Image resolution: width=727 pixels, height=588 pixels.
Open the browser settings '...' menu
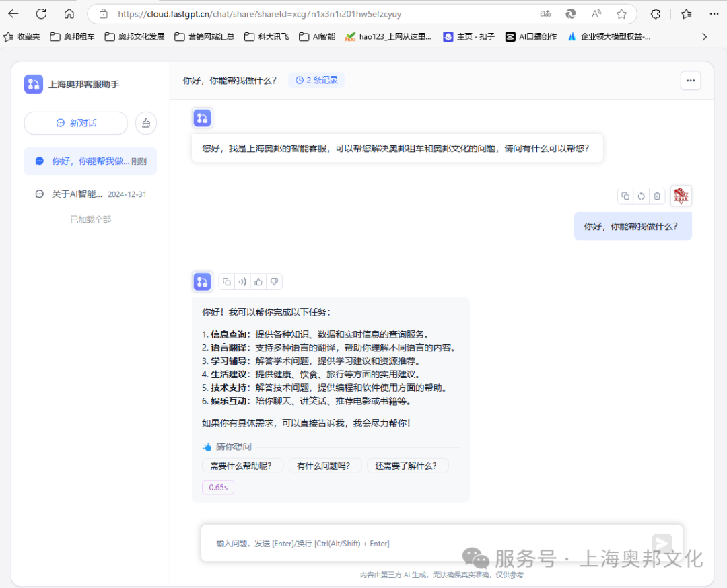[714, 13]
